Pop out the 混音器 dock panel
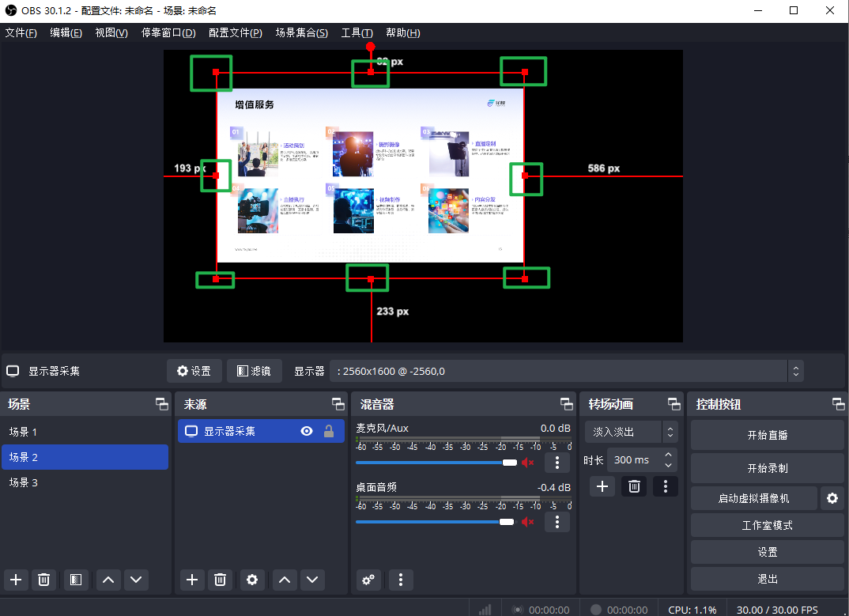 [567, 404]
